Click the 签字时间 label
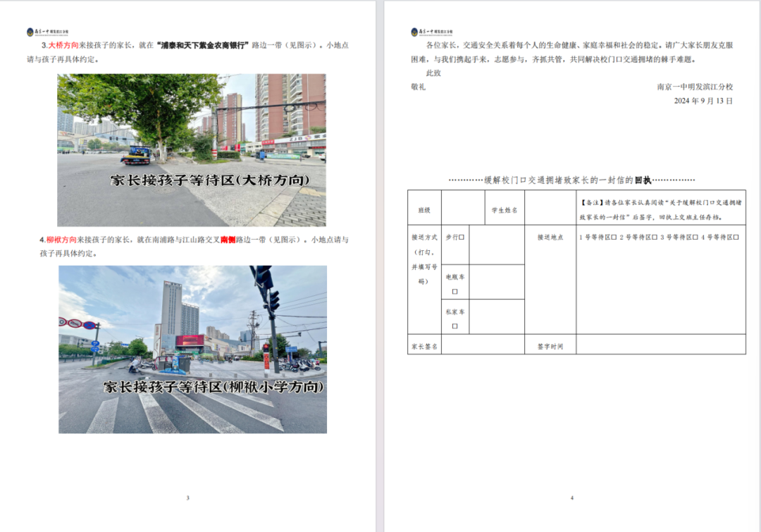The width and height of the screenshot is (761, 532). click(550, 347)
